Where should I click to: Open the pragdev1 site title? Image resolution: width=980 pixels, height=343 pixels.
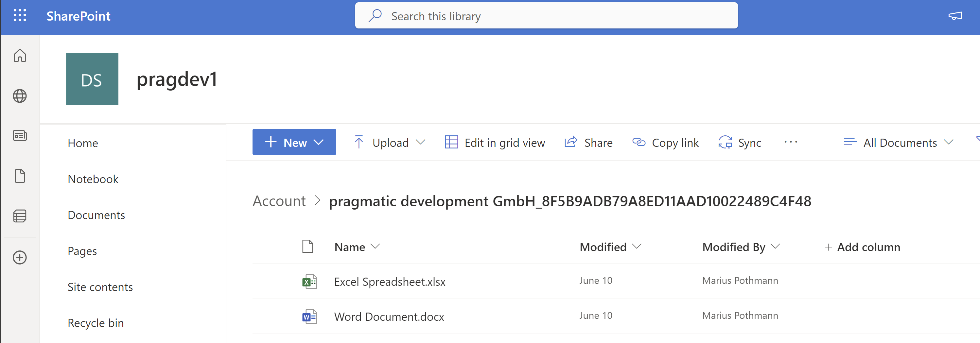click(x=177, y=79)
